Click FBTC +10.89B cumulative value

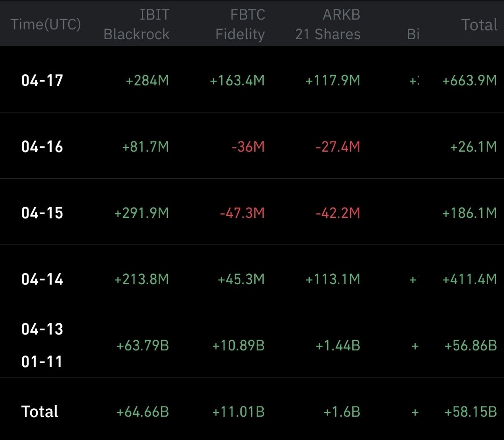coord(238,346)
